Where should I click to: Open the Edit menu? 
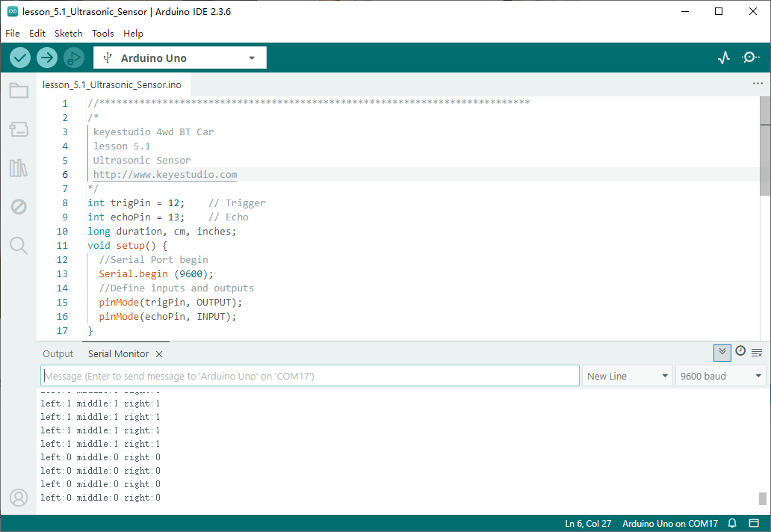click(37, 34)
